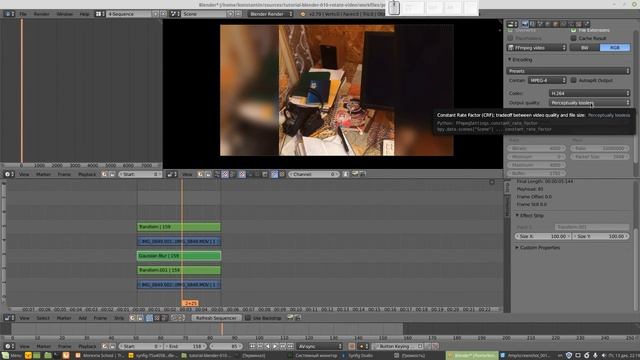Click the Info editor type icon

click(9, 14)
